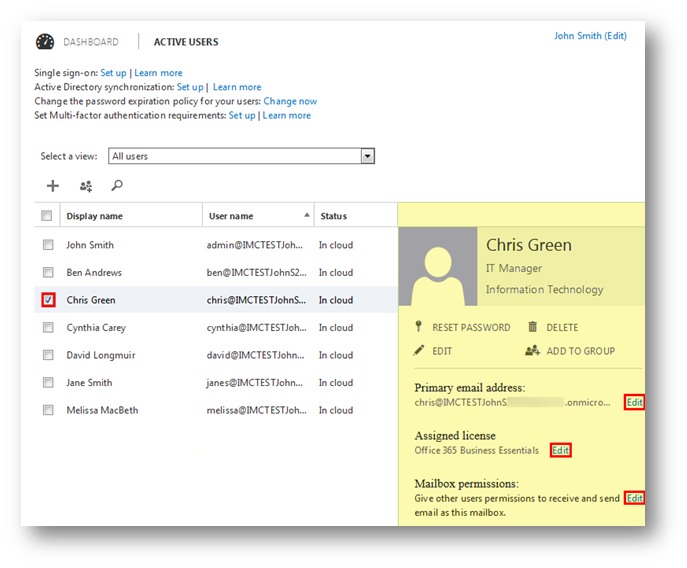Screen dimensions: 687x568
Task: Open the DASHBOARD tab
Action: 91,42
